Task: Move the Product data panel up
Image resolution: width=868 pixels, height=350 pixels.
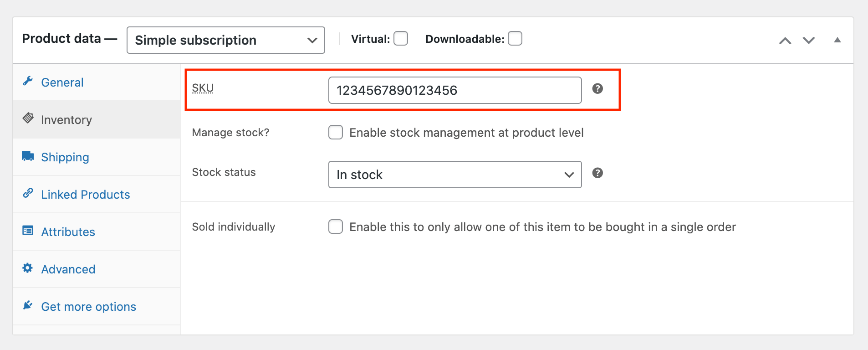Action: coord(785,41)
